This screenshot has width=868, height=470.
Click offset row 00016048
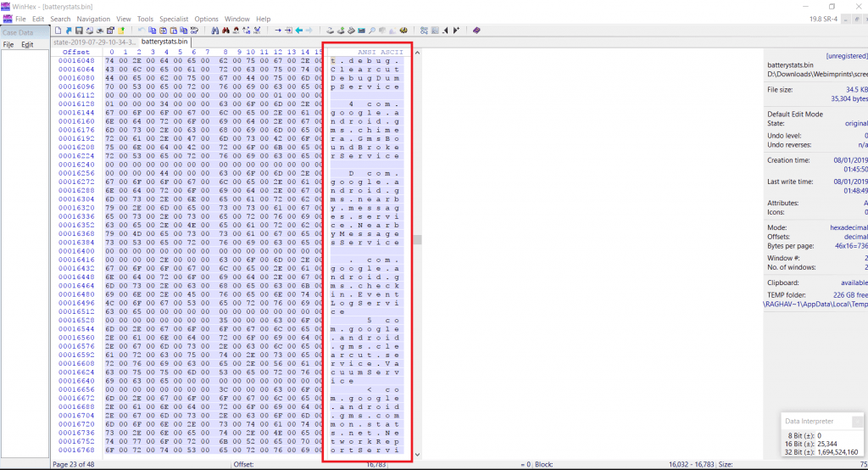(x=76, y=61)
